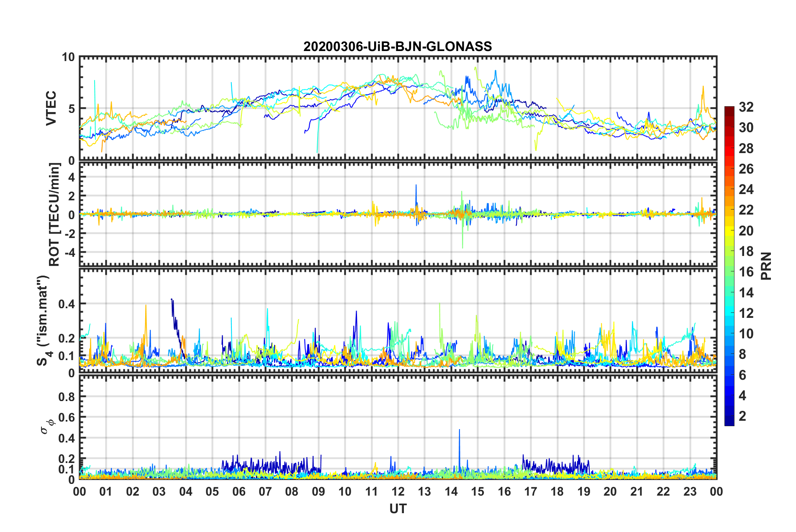Click the S4 ("ism.mat") axis label
Viewport: 796px width, 532px height.
[44, 320]
